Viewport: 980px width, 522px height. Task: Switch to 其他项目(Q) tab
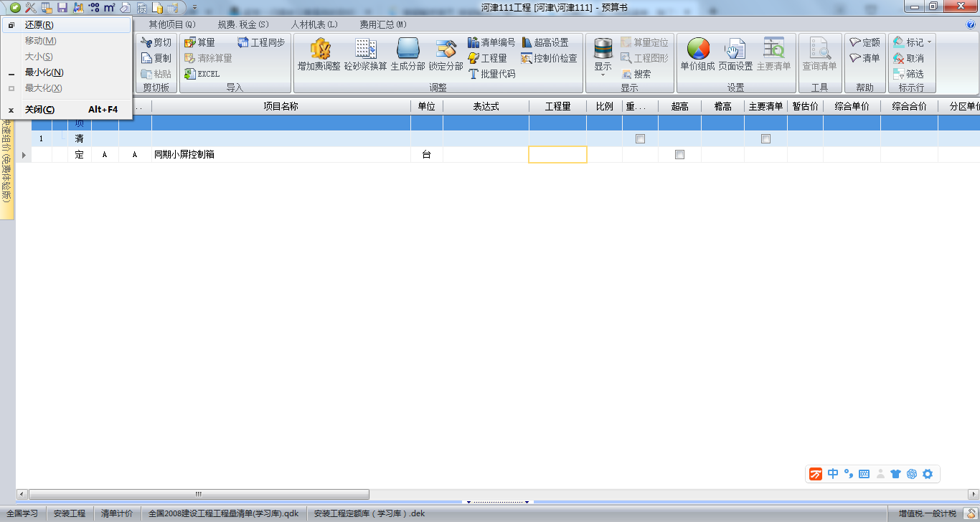pyautogui.click(x=172, y=24)
